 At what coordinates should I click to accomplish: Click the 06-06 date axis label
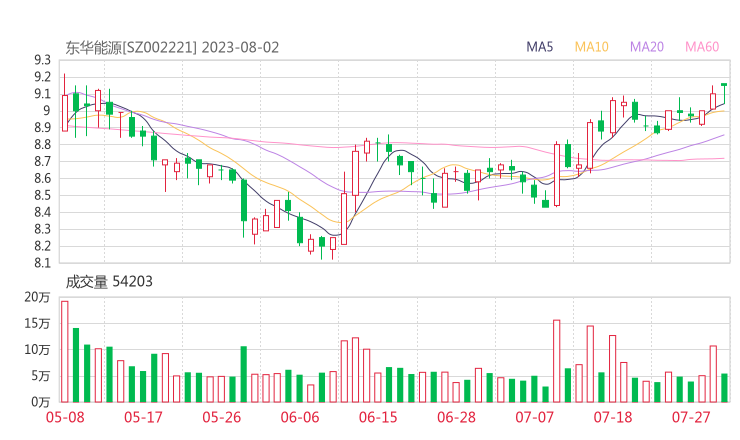300,417
